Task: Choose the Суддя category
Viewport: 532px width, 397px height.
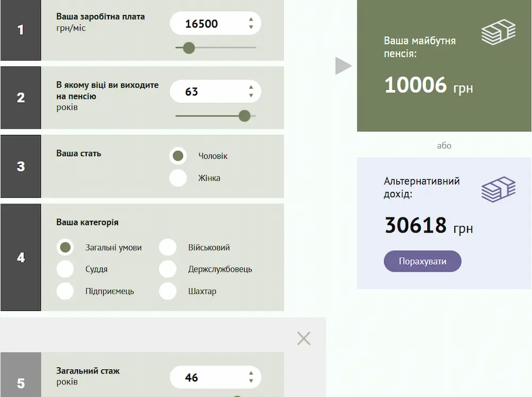Action: point(65,269)
